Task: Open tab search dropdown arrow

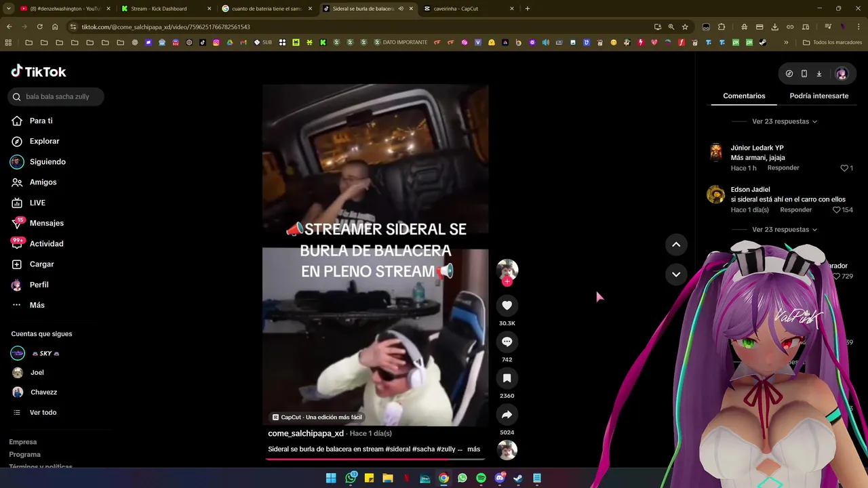Action: coord(7,9)
